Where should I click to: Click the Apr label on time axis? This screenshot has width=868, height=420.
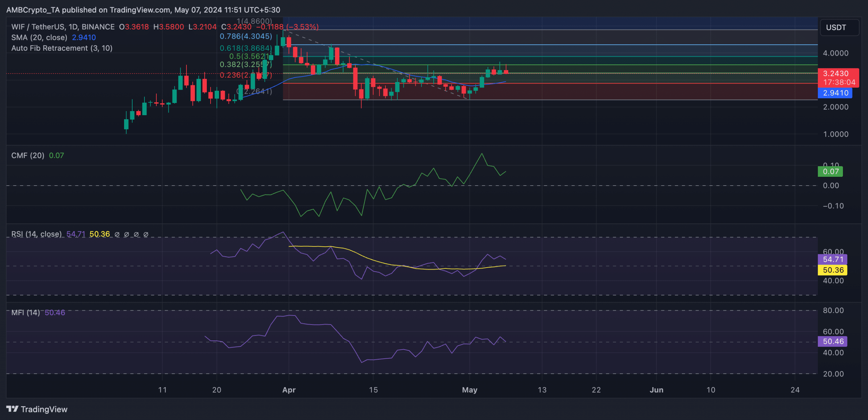[x=289, y=390]
